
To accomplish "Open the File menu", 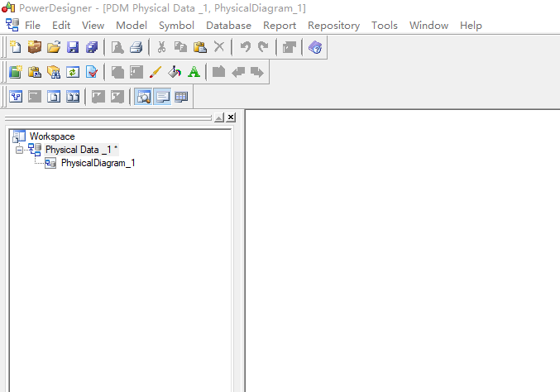I will coord(32,26).
